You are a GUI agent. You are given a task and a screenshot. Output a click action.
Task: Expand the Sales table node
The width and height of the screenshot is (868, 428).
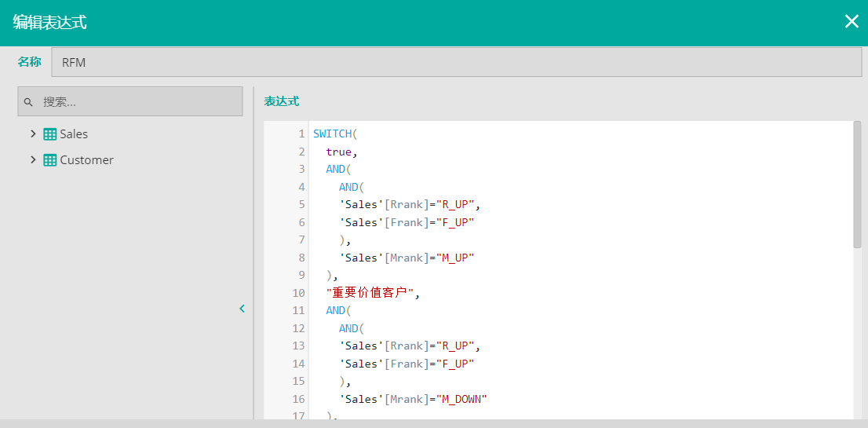[33, 134]
